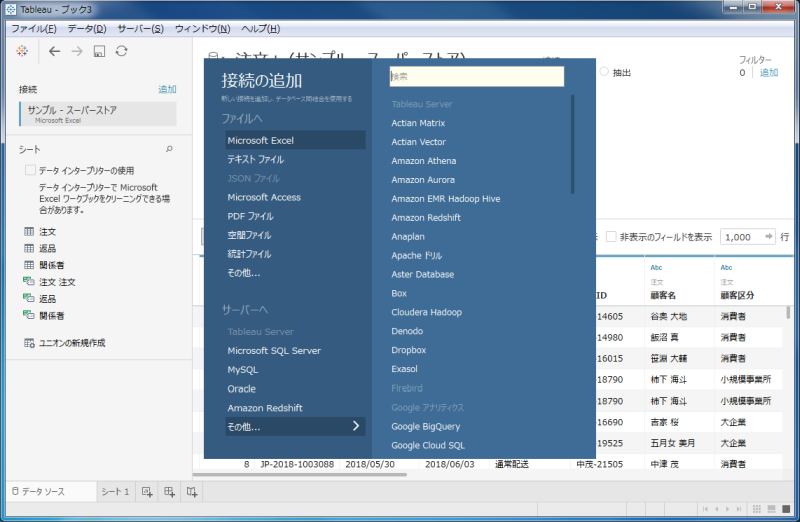800x522 pixels.
Task: Select Aster Database connector
Action: tap(422, 274)
